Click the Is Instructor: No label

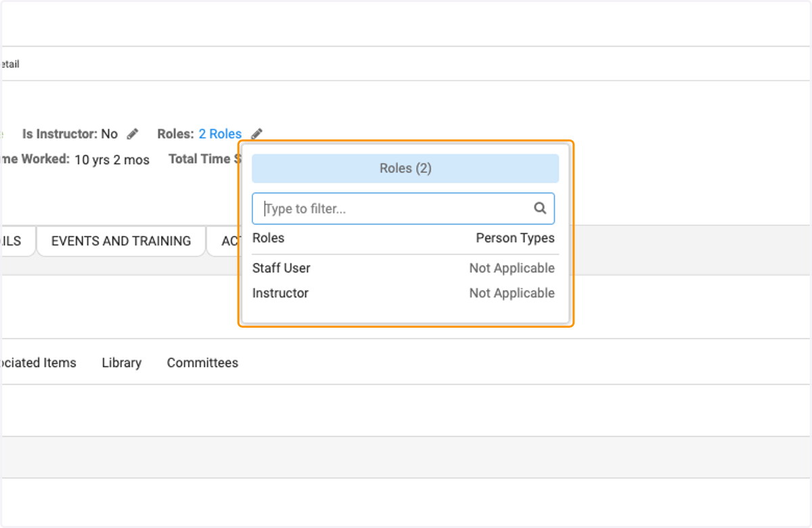click(70, 134)
